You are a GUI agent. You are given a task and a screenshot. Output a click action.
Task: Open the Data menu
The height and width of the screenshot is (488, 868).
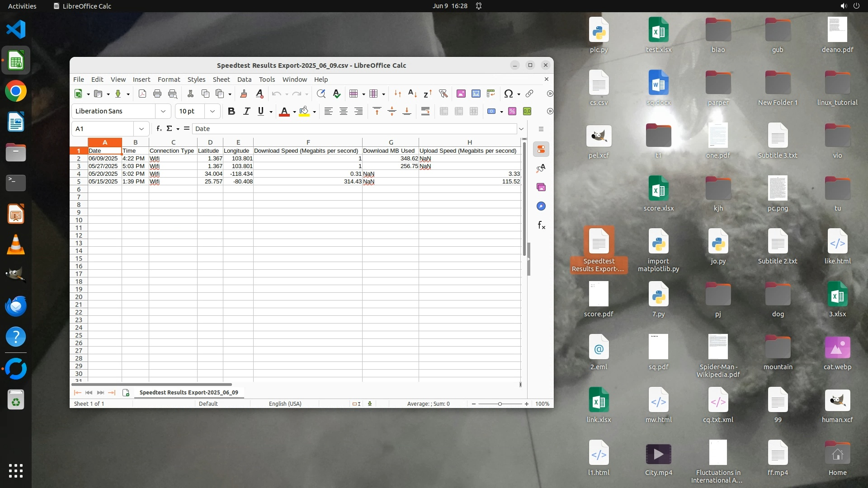(x=244, y=79)
